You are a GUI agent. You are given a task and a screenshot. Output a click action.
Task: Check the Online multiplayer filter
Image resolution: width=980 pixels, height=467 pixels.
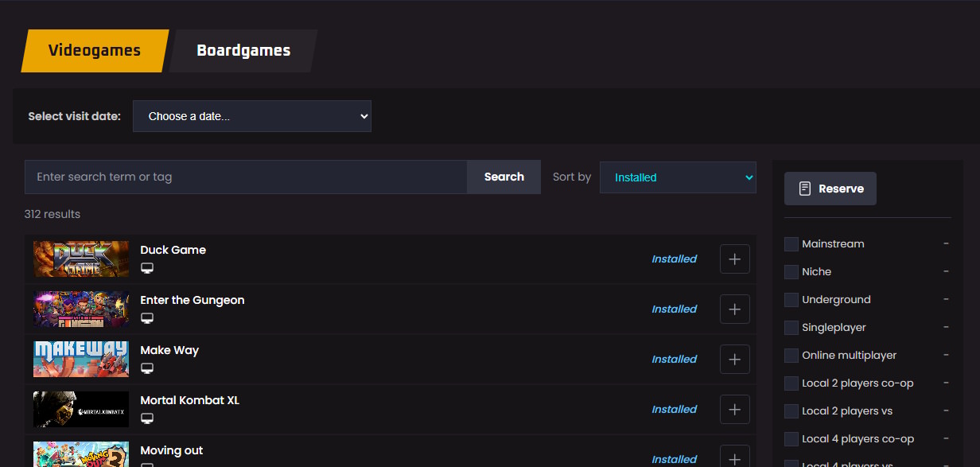(791, 356)
